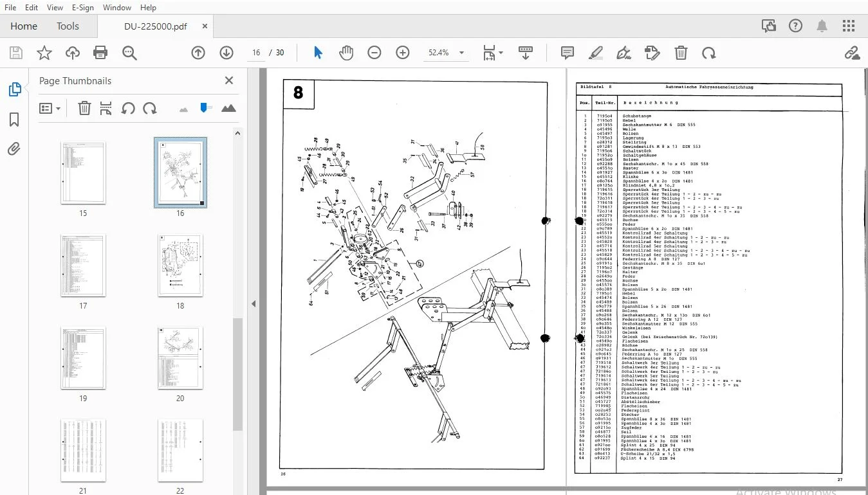Delete selected thumbnail pages trash icon
The height and width of the screenshot is (495, 868).
coord(84,109)
